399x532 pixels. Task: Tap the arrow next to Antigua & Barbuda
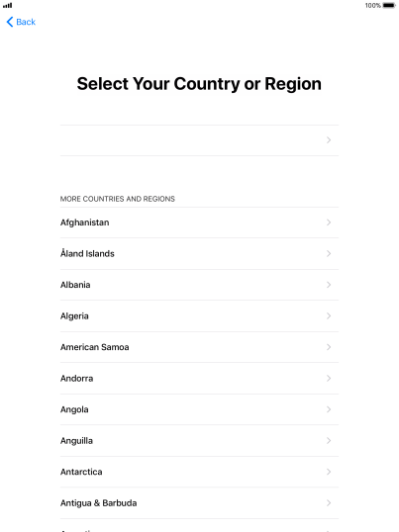coord(329,503)
